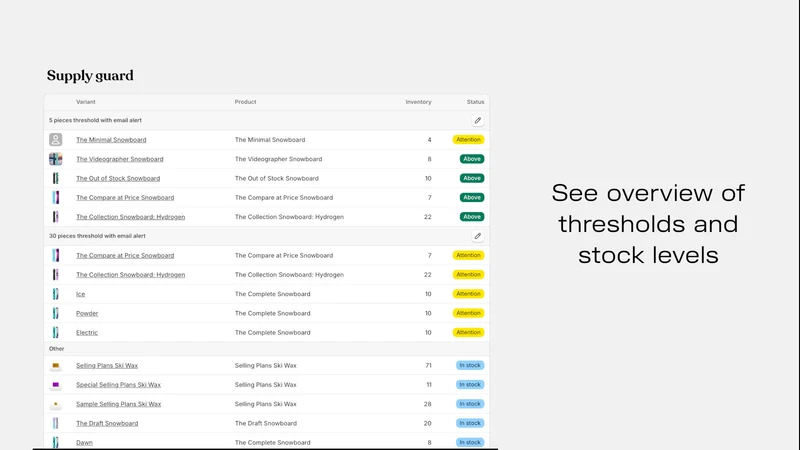Click the Attention badge in the Electric row
The image size is (800, 450).
[468, 333]
